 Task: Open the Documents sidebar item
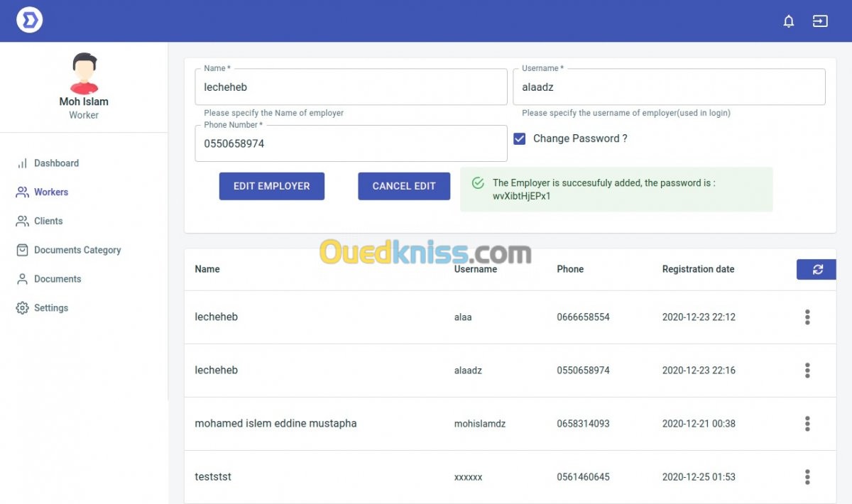click(58, 279)
